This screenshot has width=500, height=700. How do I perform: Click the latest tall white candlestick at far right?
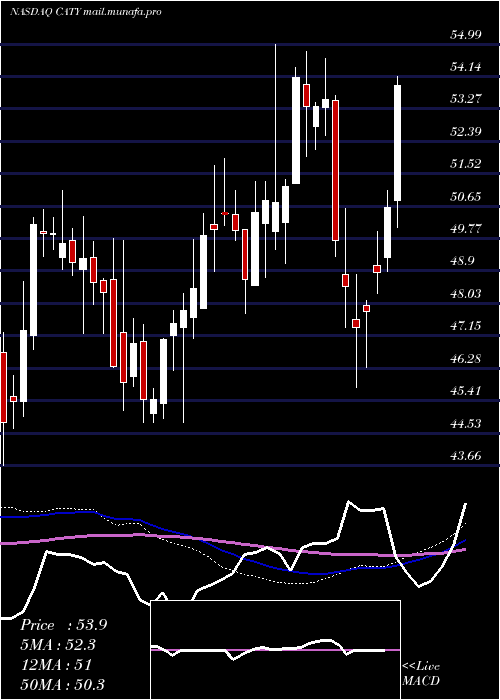397,143
